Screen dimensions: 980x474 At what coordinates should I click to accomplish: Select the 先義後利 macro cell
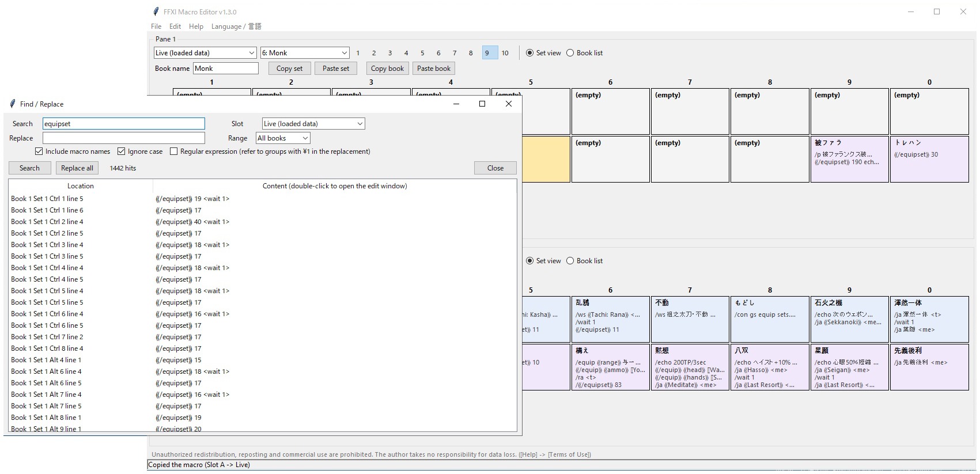click(929, 367)
